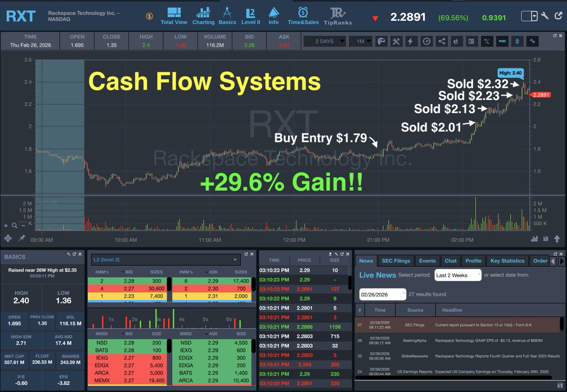Toggle the flame icon on the chart toolbar
567x392 pixels.
456,41
